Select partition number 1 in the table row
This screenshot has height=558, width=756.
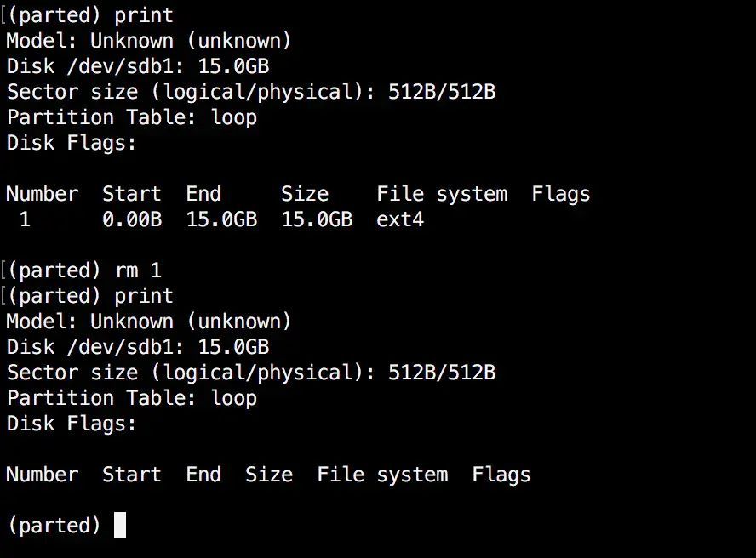(25, 219)
